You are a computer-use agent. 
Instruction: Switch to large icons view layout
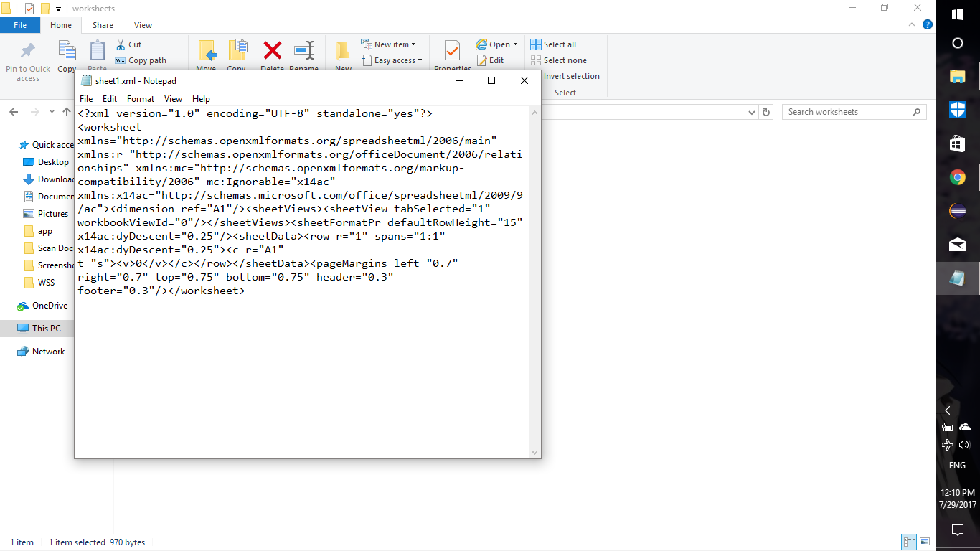coord(925,542)
